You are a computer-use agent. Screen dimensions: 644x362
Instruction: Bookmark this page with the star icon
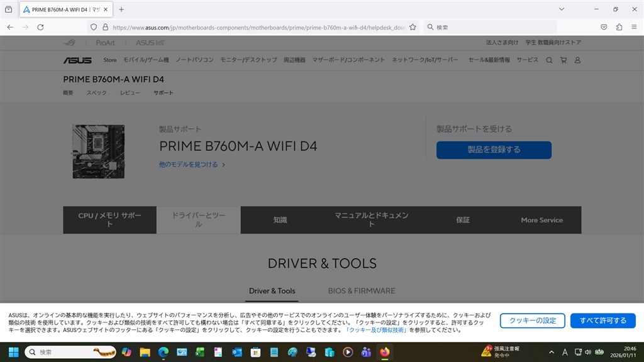click(412, 26)
